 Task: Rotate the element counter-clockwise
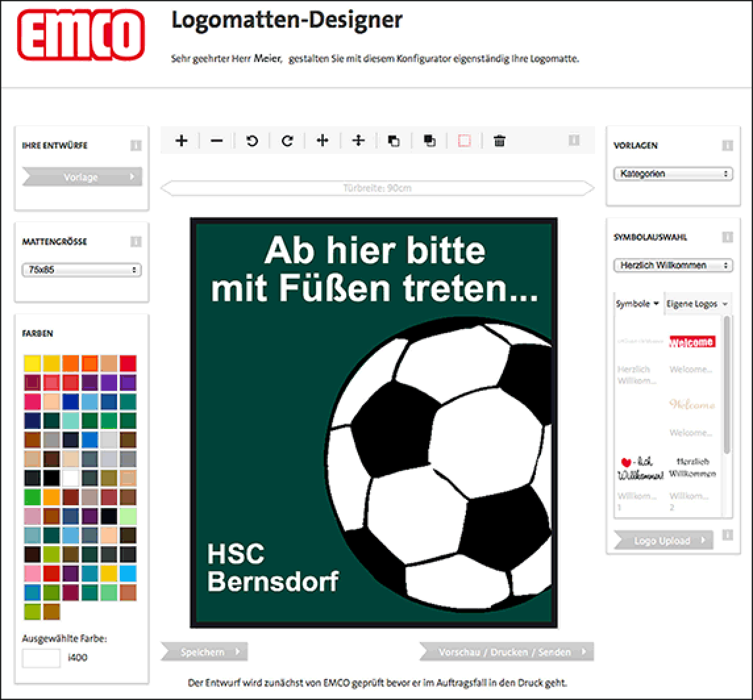(x=252, y=141)
